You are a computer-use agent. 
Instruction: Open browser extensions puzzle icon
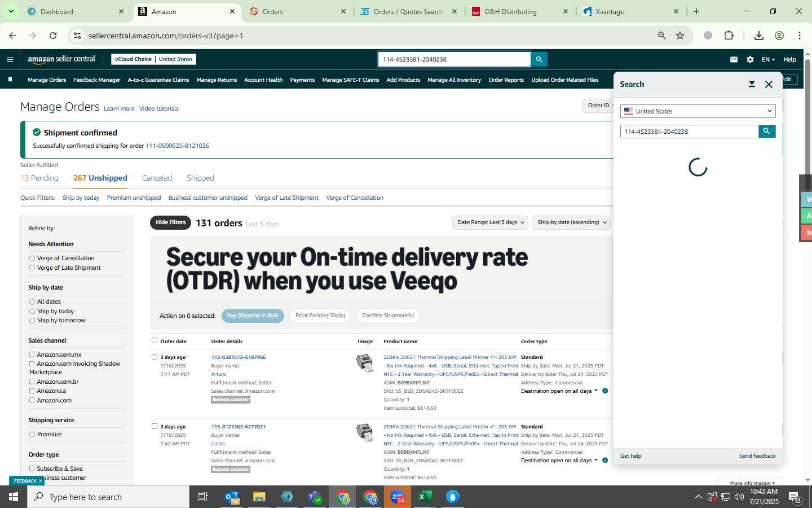[x=729, y=36]
